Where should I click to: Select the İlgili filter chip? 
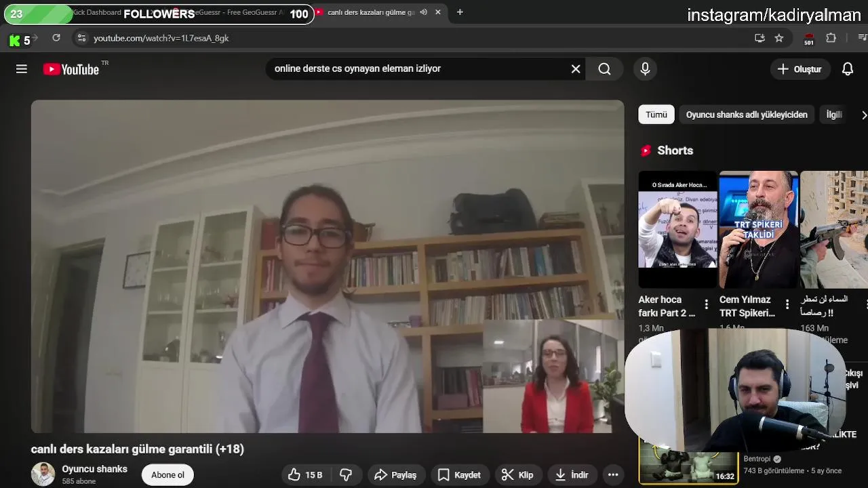click(834, 115)
